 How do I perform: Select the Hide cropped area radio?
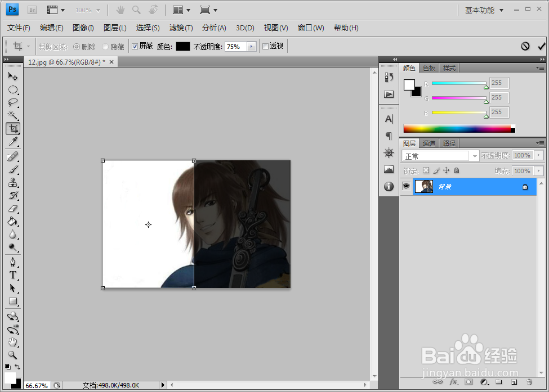tap(105, 47)
